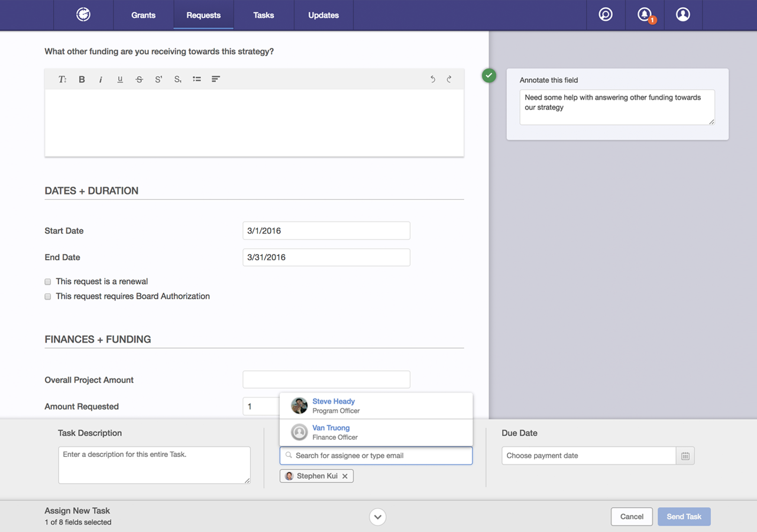Check 'This request is a renewal'
This screenshot has height=532, width=757.
coord(48,282)
